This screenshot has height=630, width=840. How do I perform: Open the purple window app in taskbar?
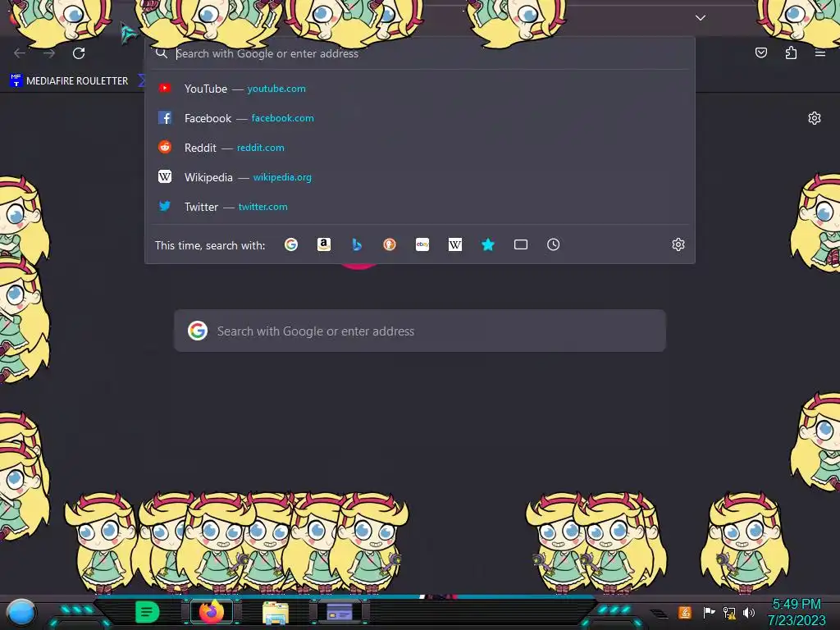(340, 612)
